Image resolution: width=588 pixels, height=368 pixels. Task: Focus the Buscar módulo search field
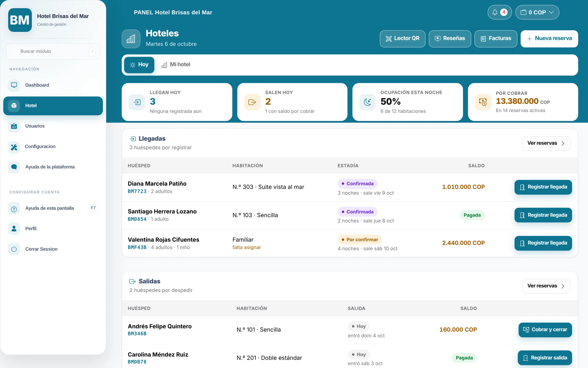click(53, 52)
